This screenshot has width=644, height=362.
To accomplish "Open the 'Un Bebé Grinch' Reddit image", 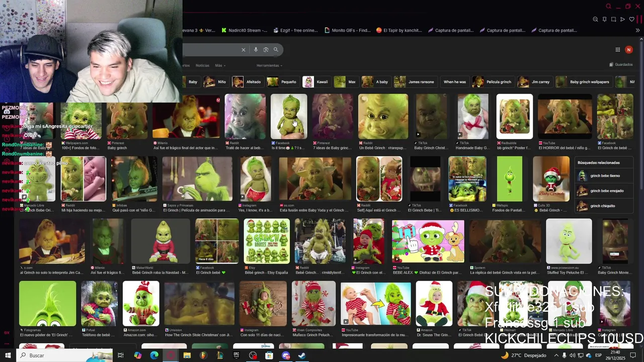I will pyautogui.click(x=383, y=117).
